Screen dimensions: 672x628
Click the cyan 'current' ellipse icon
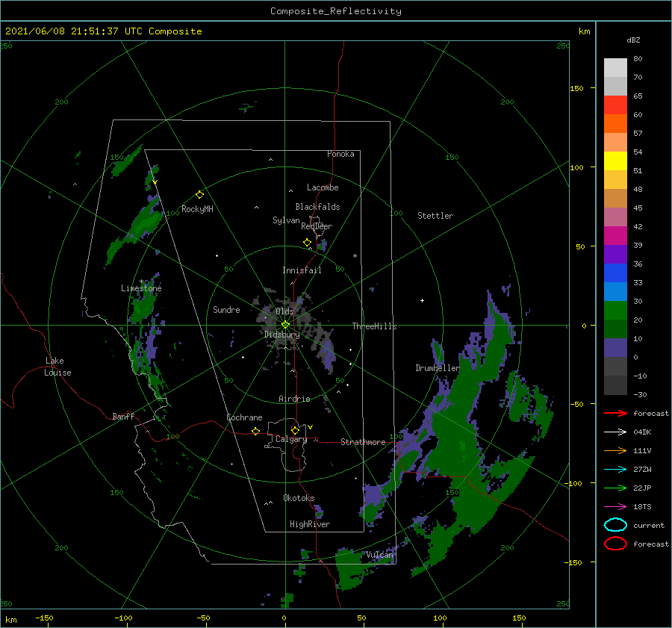615,525
